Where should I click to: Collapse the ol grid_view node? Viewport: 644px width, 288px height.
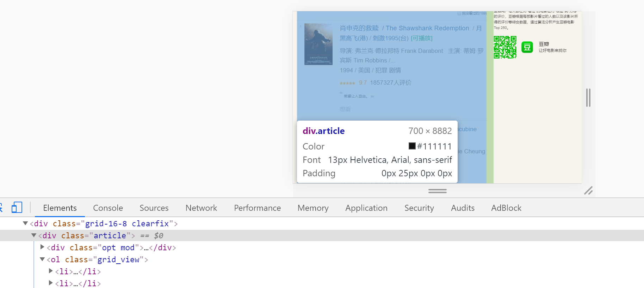click(42, 259)
